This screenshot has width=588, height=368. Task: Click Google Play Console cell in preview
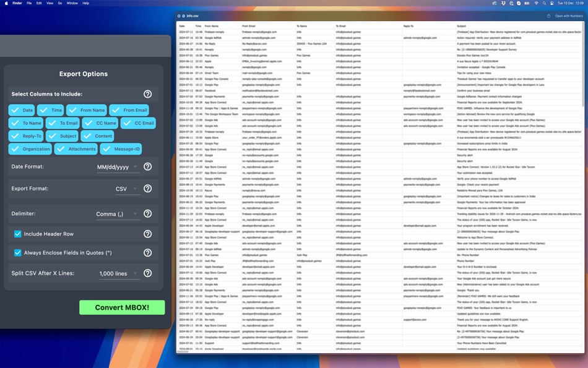(217, 79)
